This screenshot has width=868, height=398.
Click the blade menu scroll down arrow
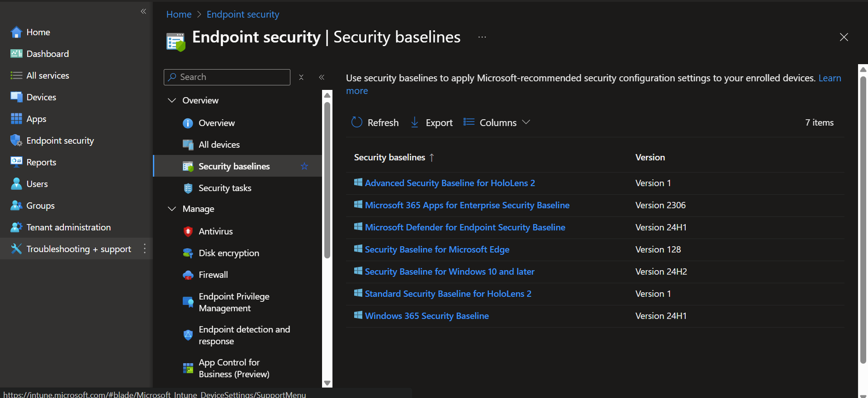coord(327,383)
